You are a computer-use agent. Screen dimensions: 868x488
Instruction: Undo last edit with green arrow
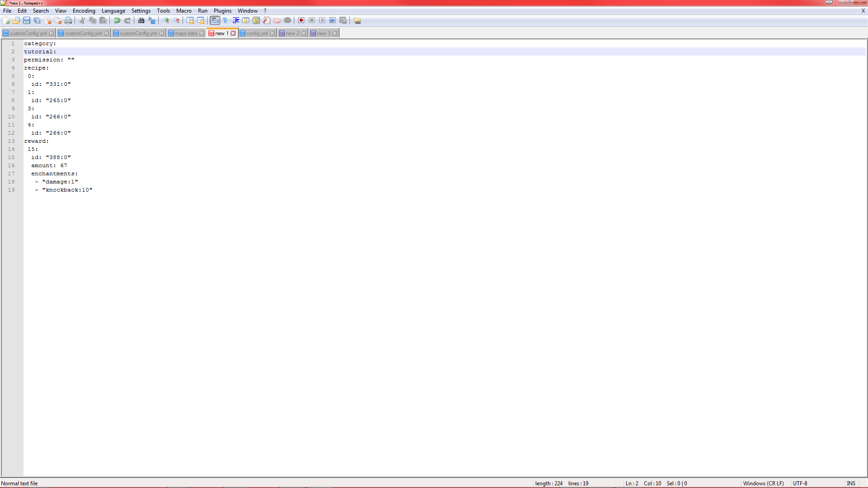click(117, 20)
